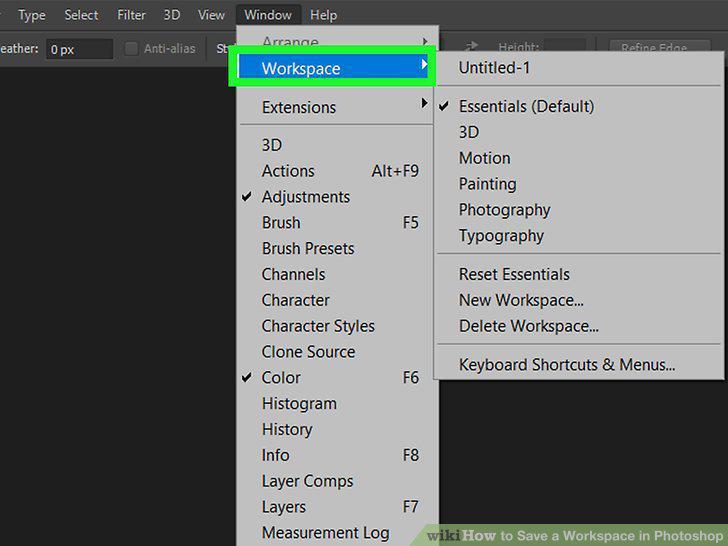The image size is (728, 546).
Task: Show the Layer Comps panel
Action: coord(337,481)
